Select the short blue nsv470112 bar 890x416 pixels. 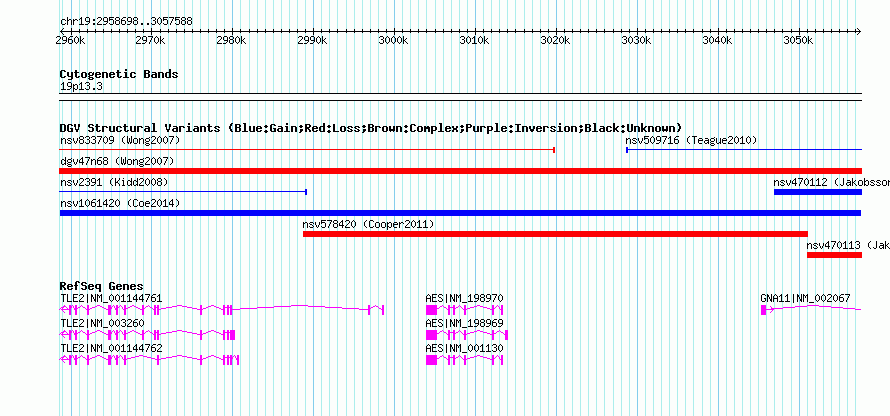818,192
